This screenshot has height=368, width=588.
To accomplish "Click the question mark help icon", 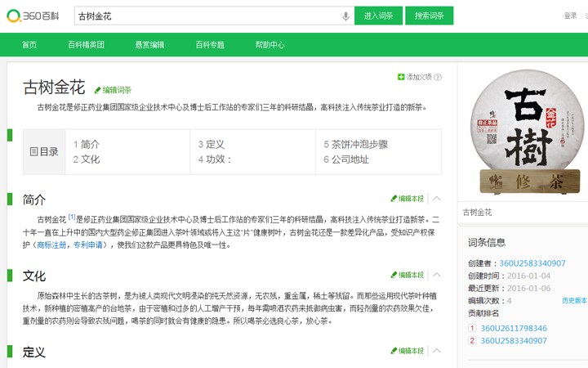I will 438,78.
